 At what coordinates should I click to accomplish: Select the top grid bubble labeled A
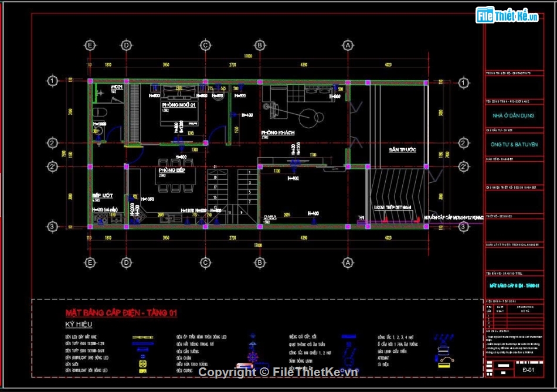click(x=348, y=45)
